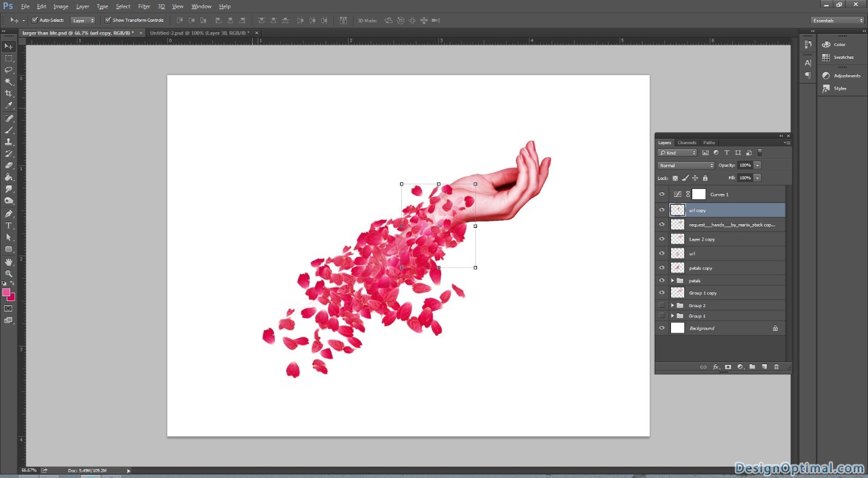This screenshot has width=868, height=478.
Task: Hide the petals copy layer
Action: [662, 268]
